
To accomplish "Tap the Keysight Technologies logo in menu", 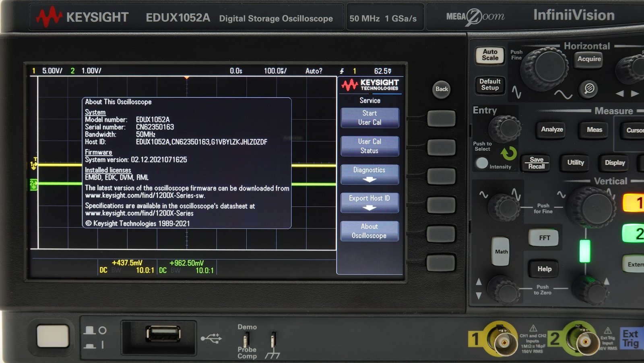I will click(370, 85).
